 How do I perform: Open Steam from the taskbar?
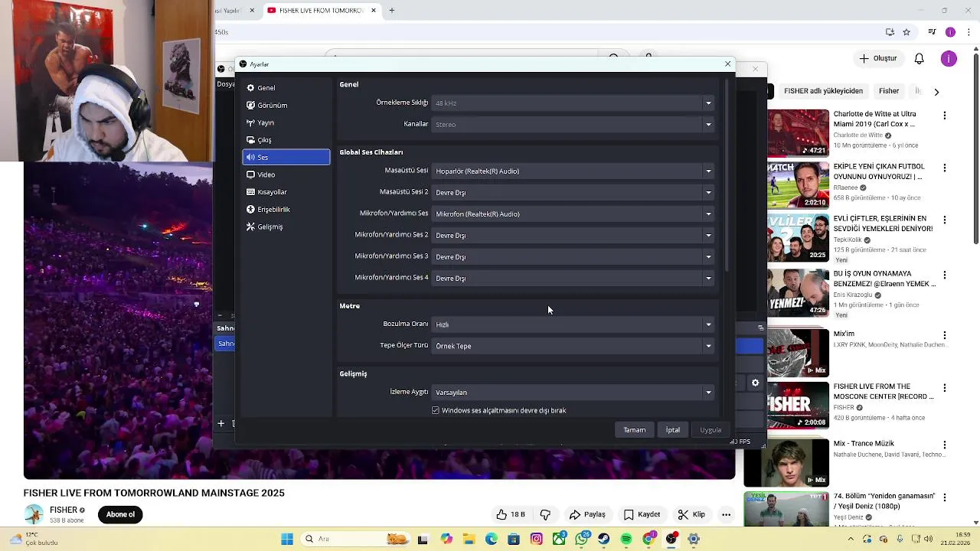click(x=604, y=539)
